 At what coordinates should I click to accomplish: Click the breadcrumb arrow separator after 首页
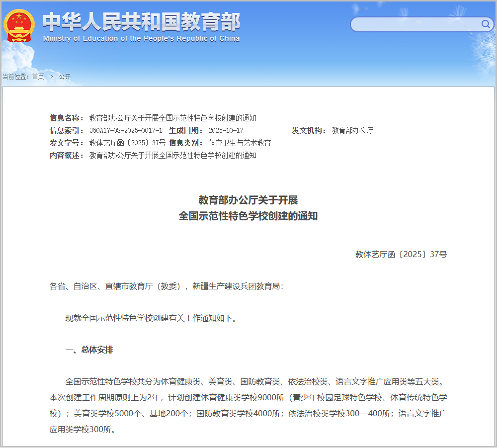[52, 77]
